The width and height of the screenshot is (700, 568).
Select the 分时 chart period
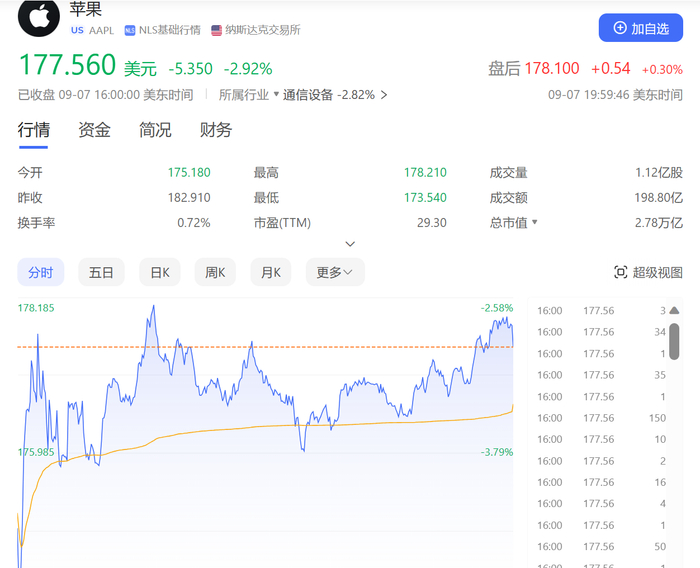[41, 272]
